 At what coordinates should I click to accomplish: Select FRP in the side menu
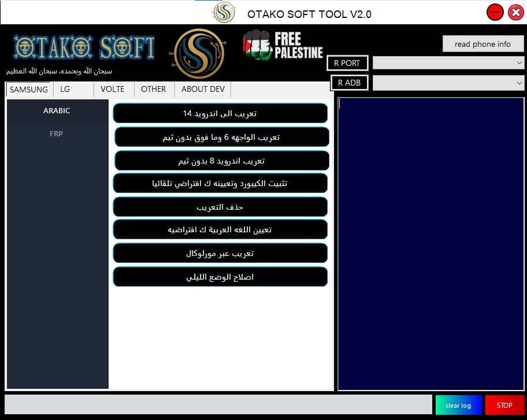coord(56,133)
